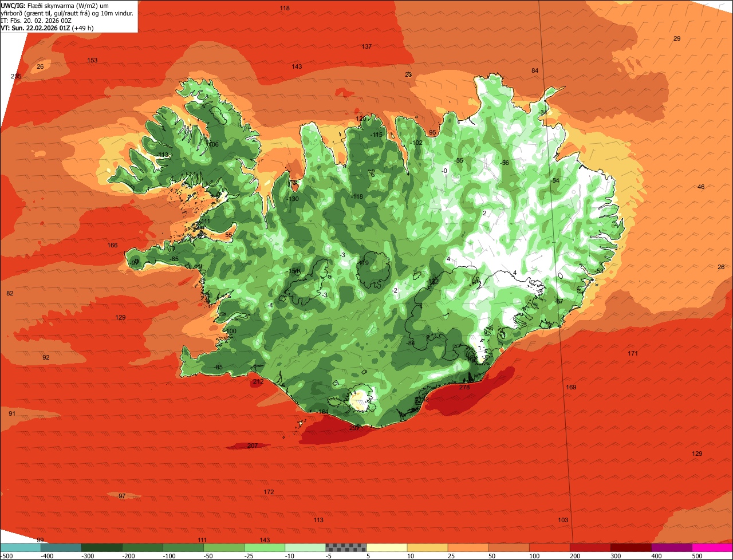
Task: Click the flux value -115 on the northern peninsula
Action: click(x=376, y=135)
